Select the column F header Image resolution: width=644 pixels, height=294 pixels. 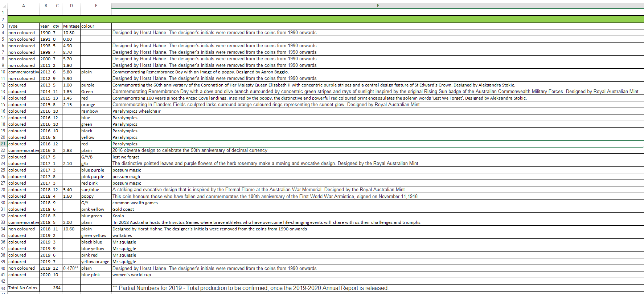tap(377, 5)
